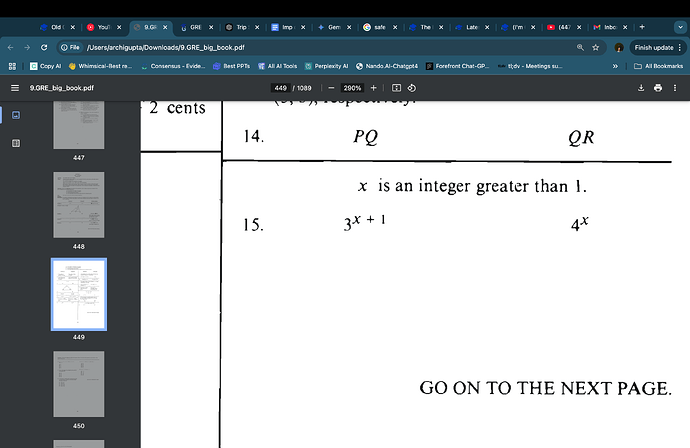The image size is (690, 448).
Task: Click the fit to page icon
Action: click(396, 88)
